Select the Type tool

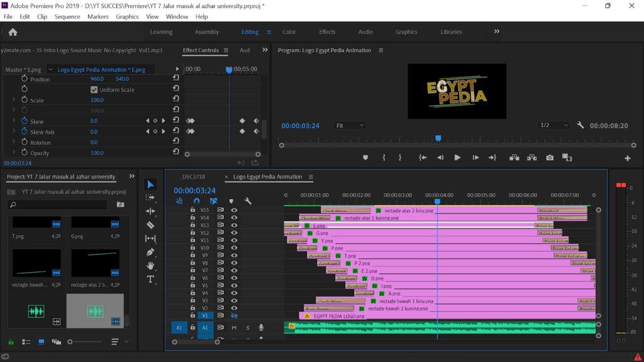pos(150,280)
